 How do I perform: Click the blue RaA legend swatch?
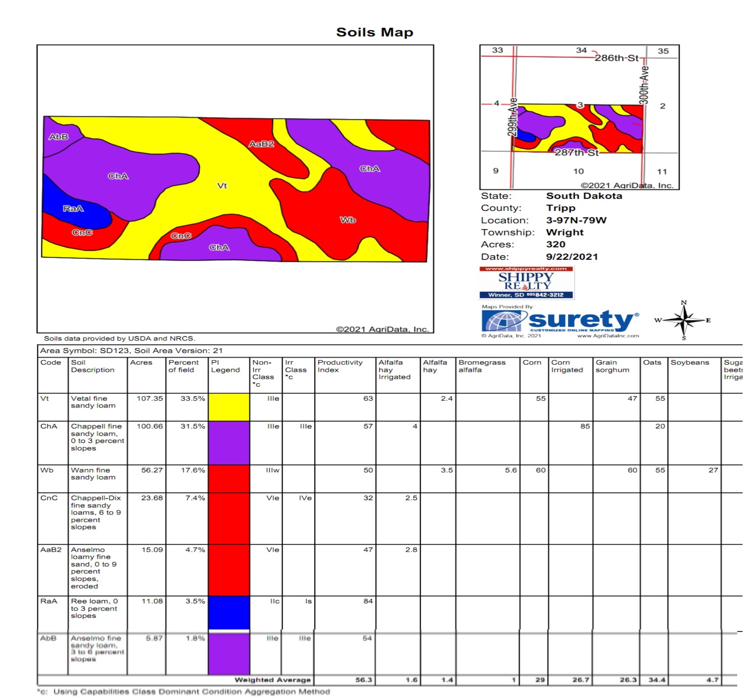pos(229,612)
